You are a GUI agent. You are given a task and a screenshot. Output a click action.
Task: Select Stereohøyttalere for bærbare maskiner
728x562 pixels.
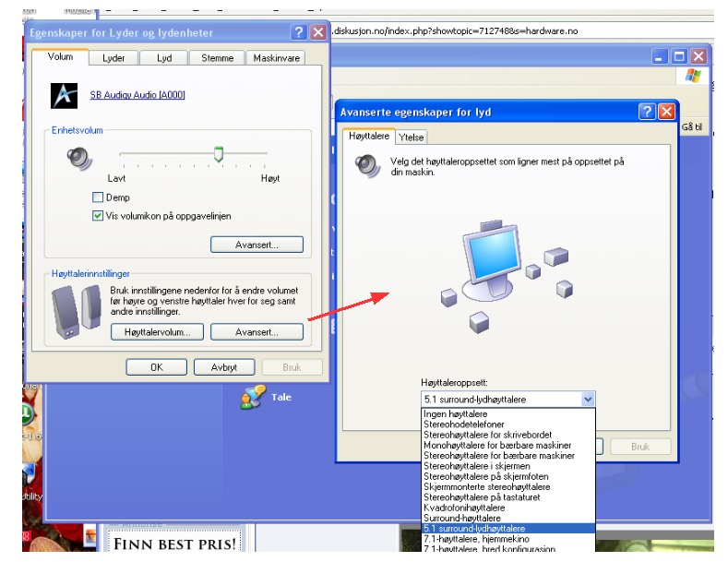[x=508, y=456]
